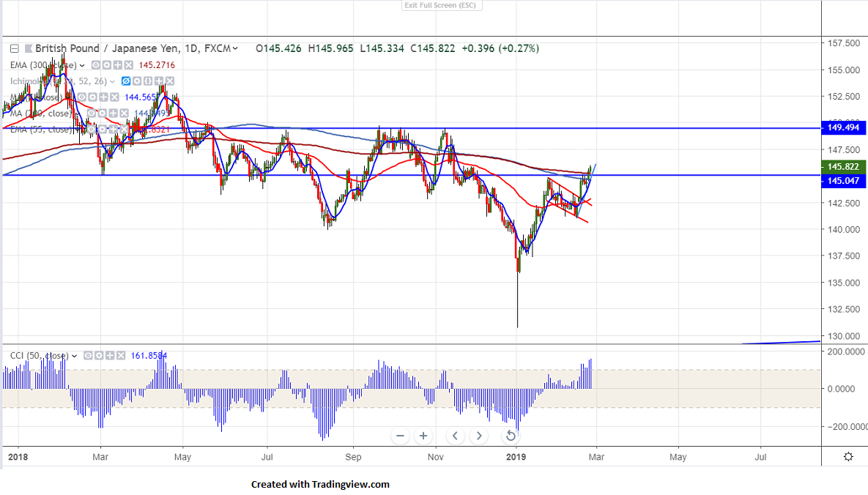Open settings gear for EMA (300, close)
This screenshot has height=495, width=868.
[x=107, y=65]
